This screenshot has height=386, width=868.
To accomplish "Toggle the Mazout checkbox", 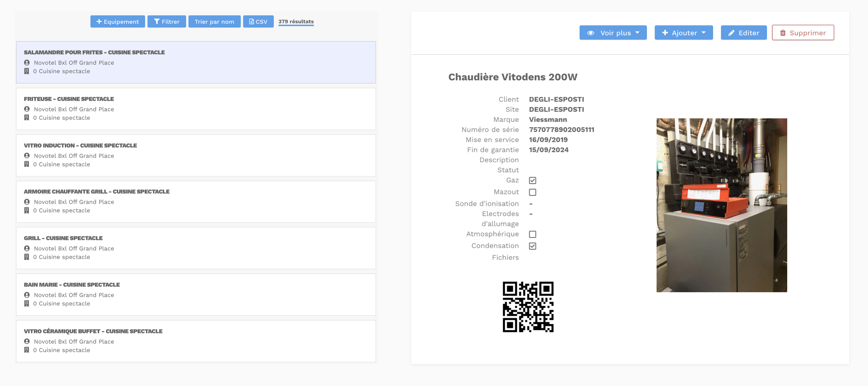I will [x=532, y=192].
